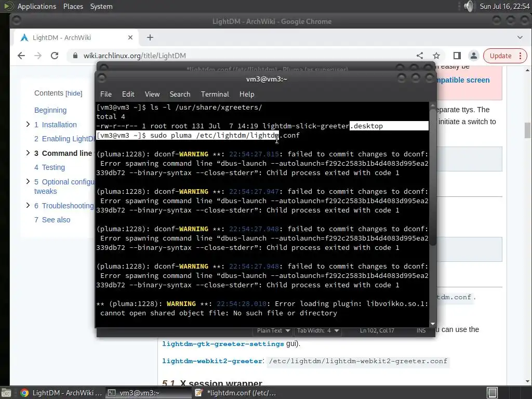Click the terminal scrollbar down arrow
This screenshot has width=532, height=399.
coord(433,324)
